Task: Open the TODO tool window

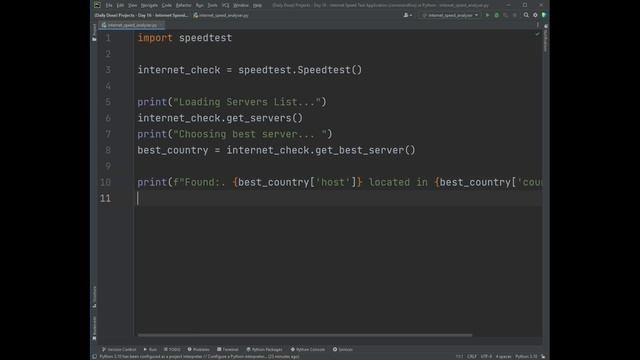Action: [x=172, y=349]
